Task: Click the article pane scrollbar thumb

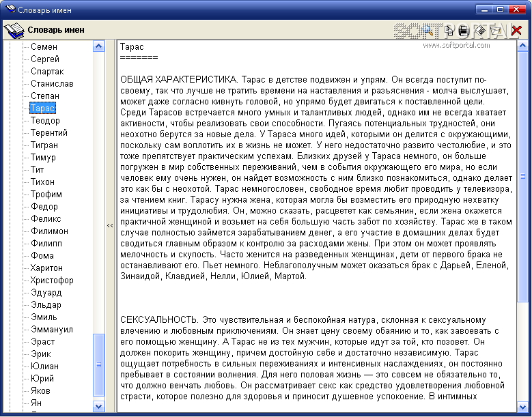Action: click(522, 176)
